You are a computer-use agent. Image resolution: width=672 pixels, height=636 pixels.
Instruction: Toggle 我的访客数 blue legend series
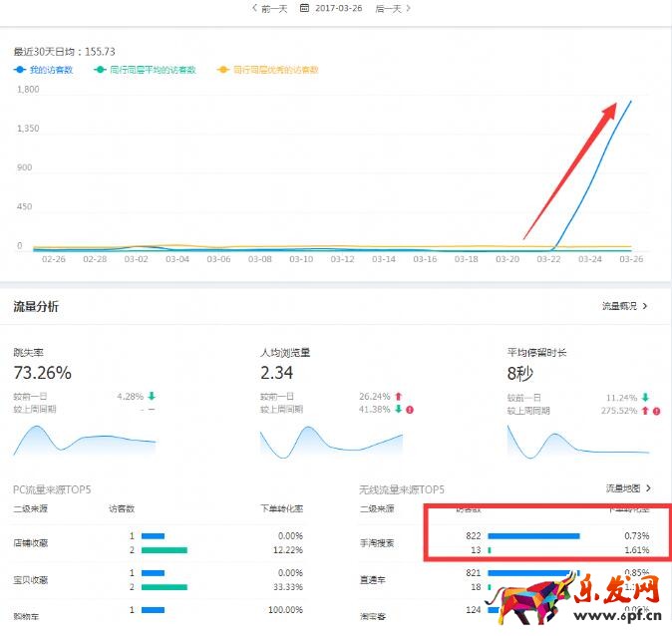coord(44,70)
